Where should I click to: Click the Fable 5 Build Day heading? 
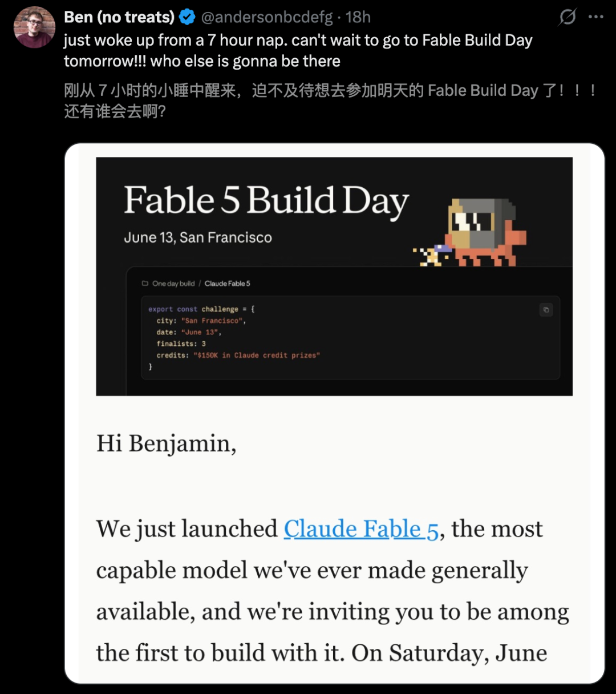click(266, 201)
